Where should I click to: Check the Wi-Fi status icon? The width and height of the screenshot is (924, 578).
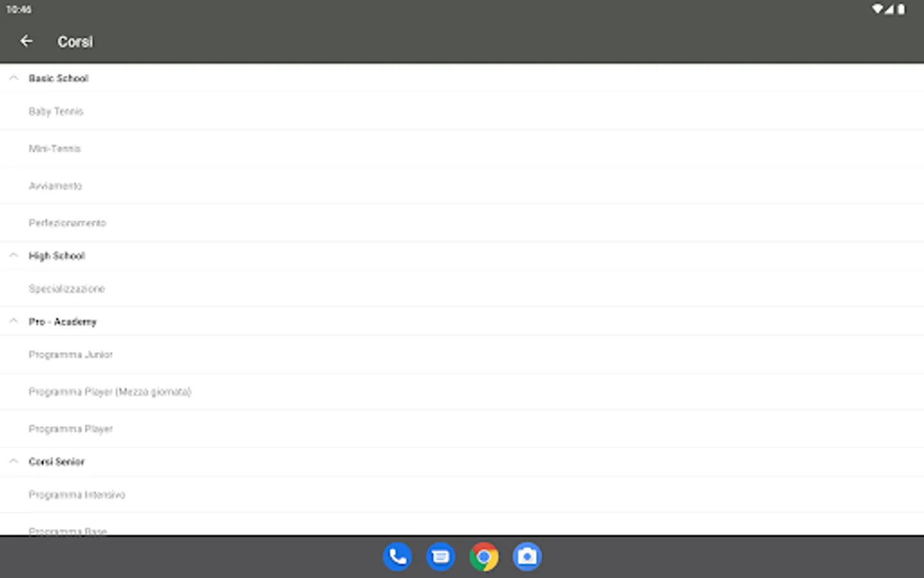[877, 9]
